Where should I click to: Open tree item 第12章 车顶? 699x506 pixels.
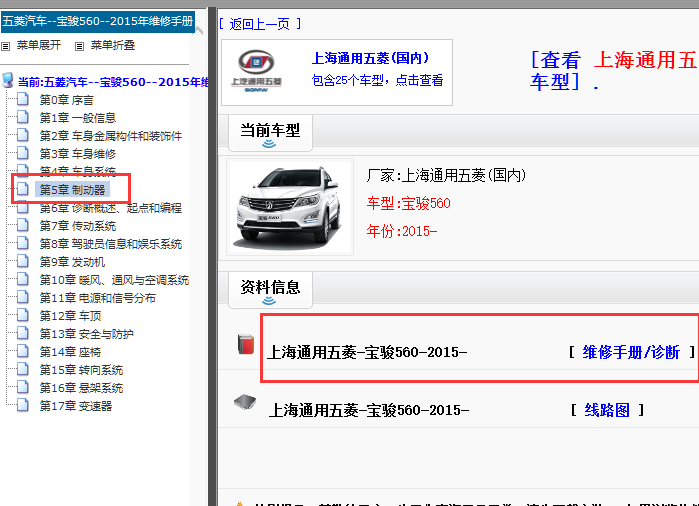[x=70, y=316]
